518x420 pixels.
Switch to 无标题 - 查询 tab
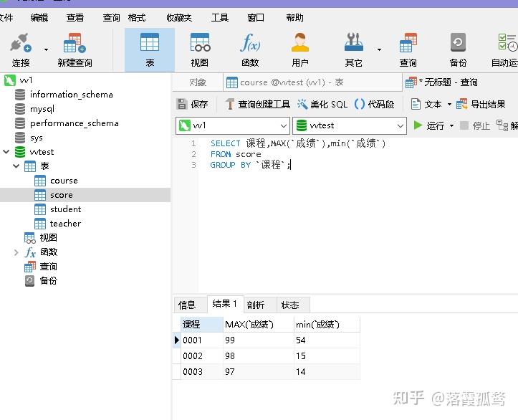pyautogui.click(x=441, y=82)
